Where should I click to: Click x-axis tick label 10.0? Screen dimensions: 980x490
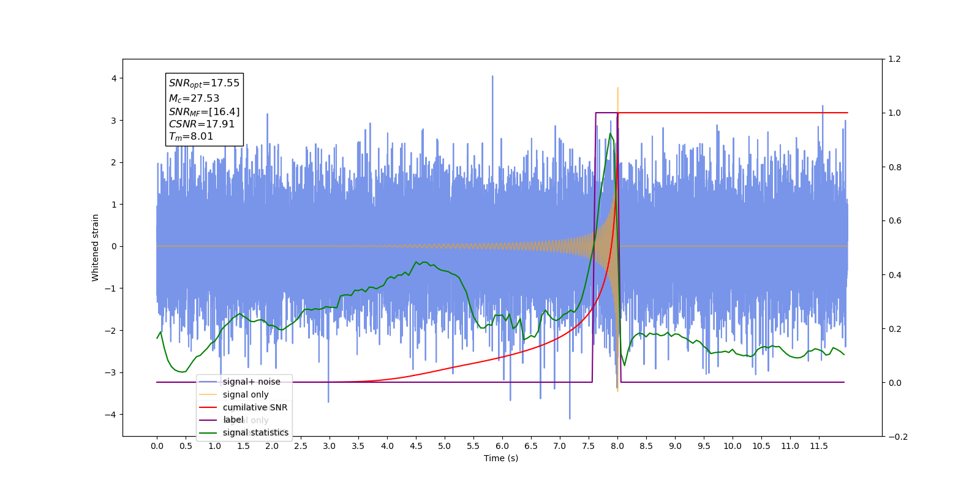click(x=733, y=446)
